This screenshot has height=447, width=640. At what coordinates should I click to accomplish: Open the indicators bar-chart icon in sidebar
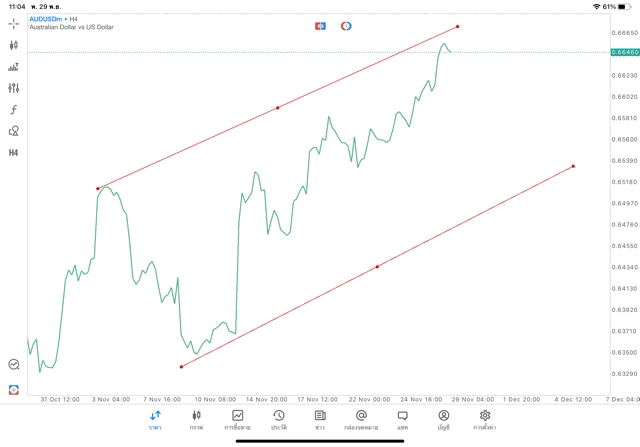pos(13,67)
